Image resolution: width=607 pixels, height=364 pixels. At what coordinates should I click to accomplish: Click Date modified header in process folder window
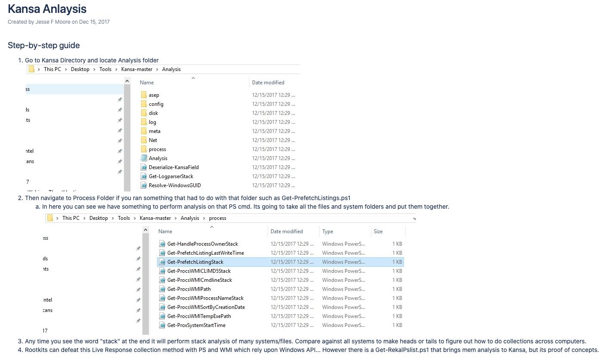tap(287, 231)
